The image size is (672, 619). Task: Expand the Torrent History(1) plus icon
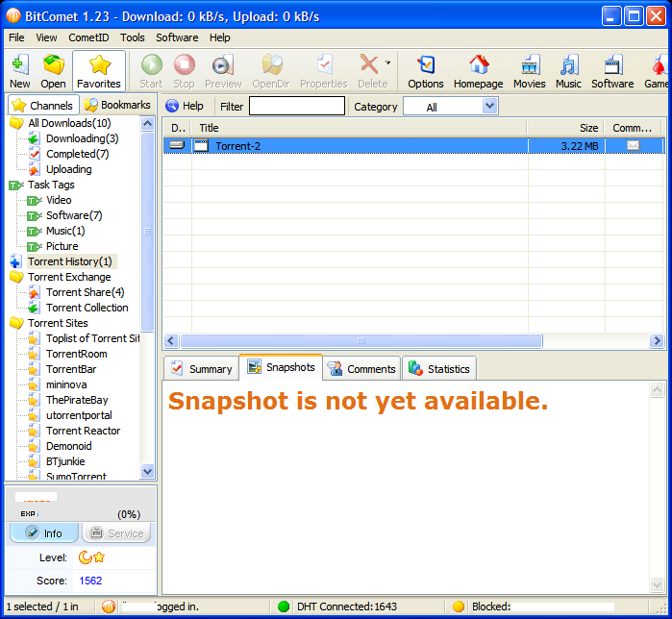pos(15,261)
